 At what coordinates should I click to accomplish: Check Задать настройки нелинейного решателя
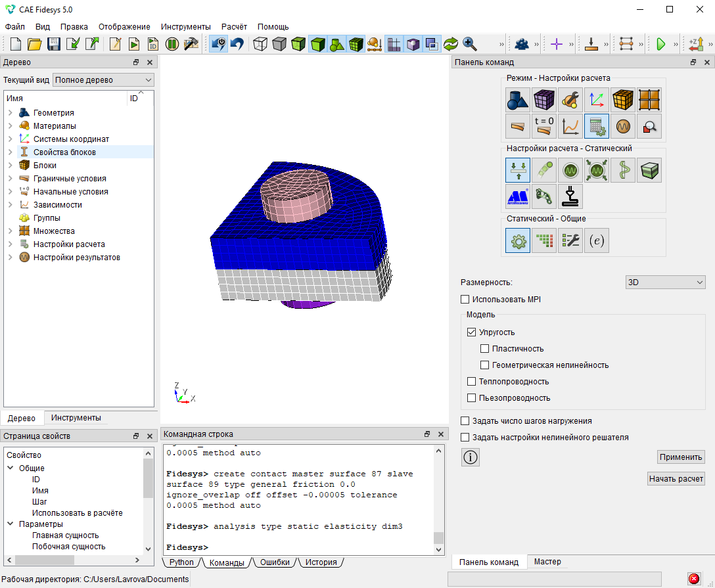point(465,437)
